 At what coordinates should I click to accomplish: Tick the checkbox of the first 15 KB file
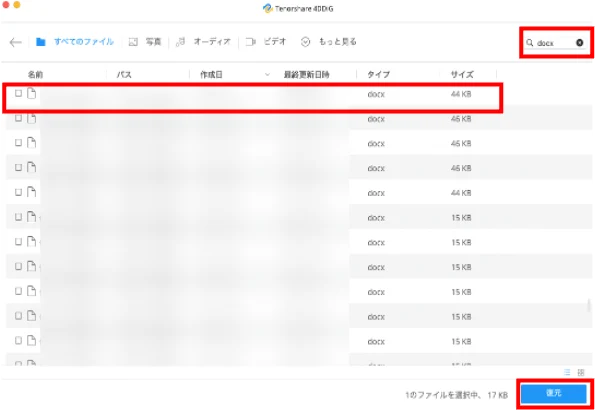(18, 217)
